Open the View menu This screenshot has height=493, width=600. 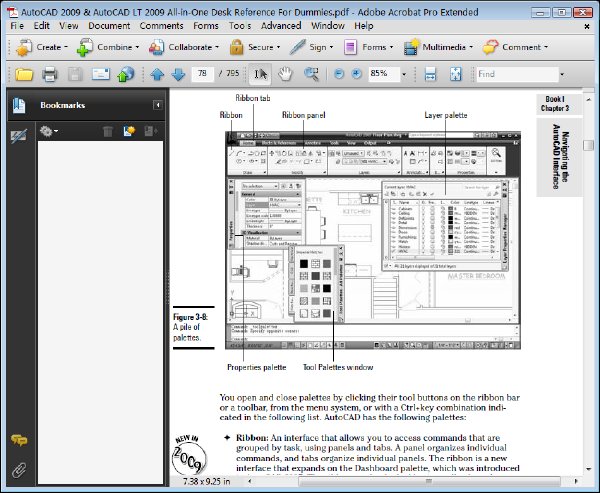point(68,26)
